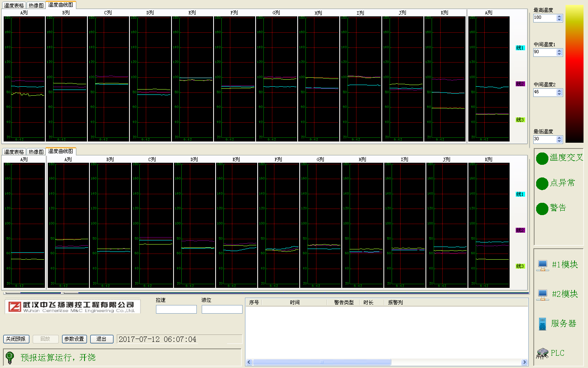Click the alarm table's right scroll arrow

point(524,362)
